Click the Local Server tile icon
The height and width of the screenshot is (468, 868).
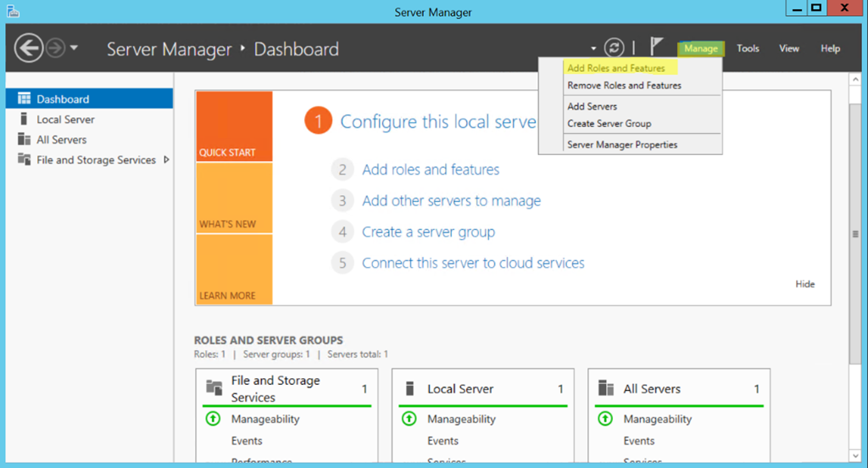[409, 388]
